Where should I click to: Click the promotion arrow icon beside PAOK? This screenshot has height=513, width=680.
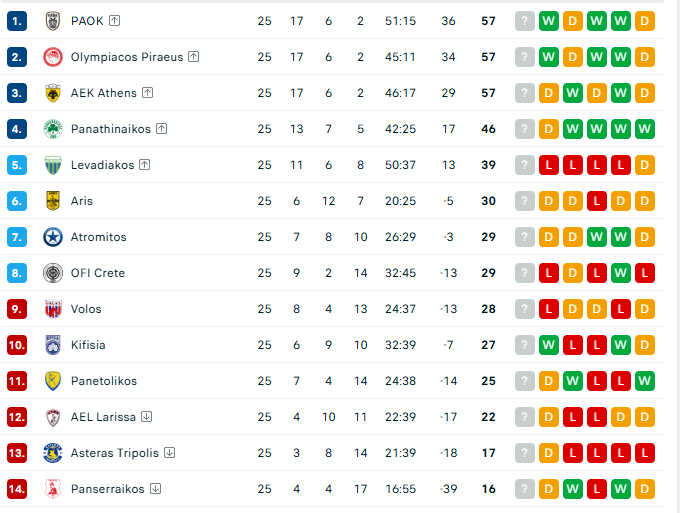tap(114, 21)
